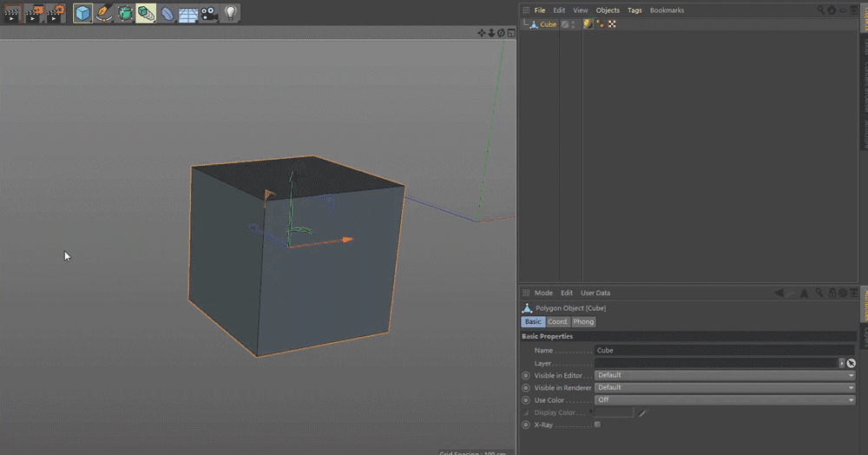Switch to the Basic tab
Viewport: 868px width, 455px height.
533,321
